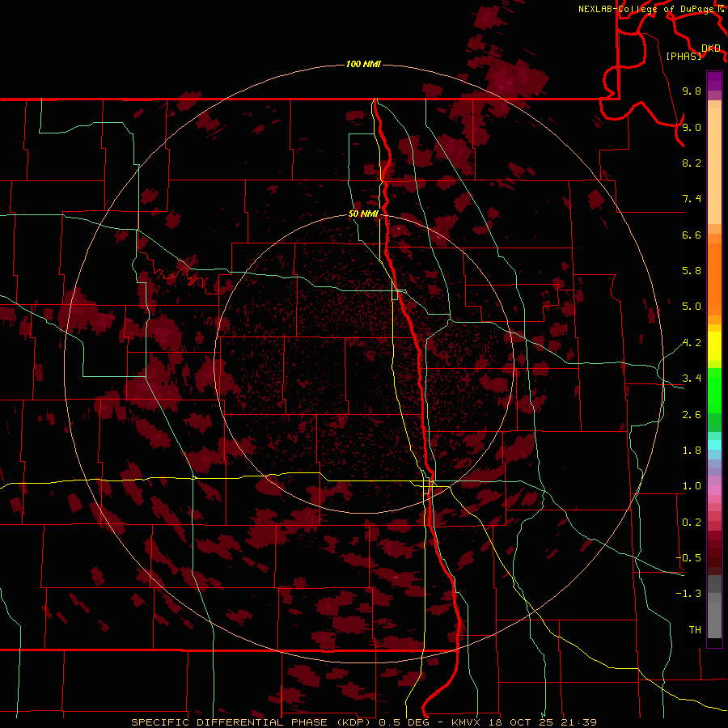The image size is (728, 728).
Task: Click the pink band of the color bar
Action: click(714, 490)
